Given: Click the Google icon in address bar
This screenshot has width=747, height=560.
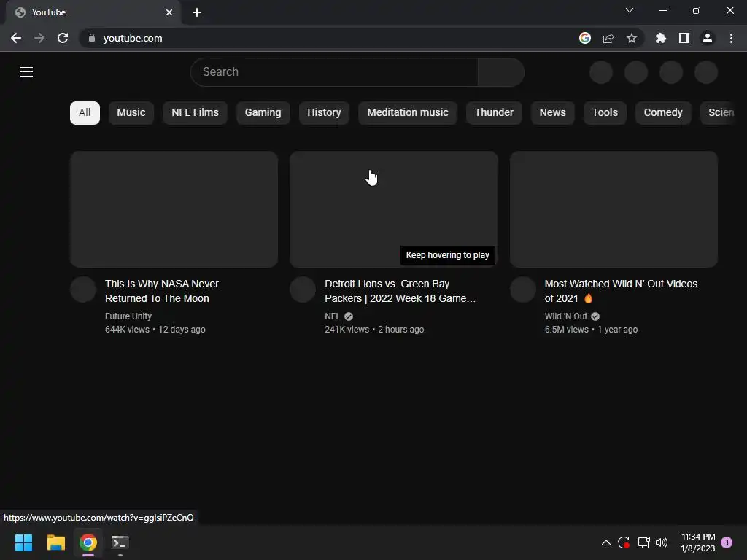Looking at the screenshot, I should [585, 38].
